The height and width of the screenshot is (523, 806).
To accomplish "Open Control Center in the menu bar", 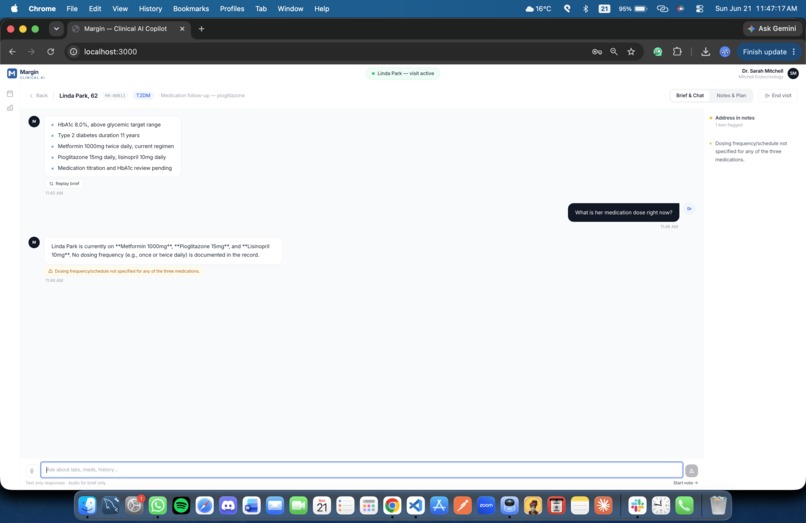I will (700, 9).
